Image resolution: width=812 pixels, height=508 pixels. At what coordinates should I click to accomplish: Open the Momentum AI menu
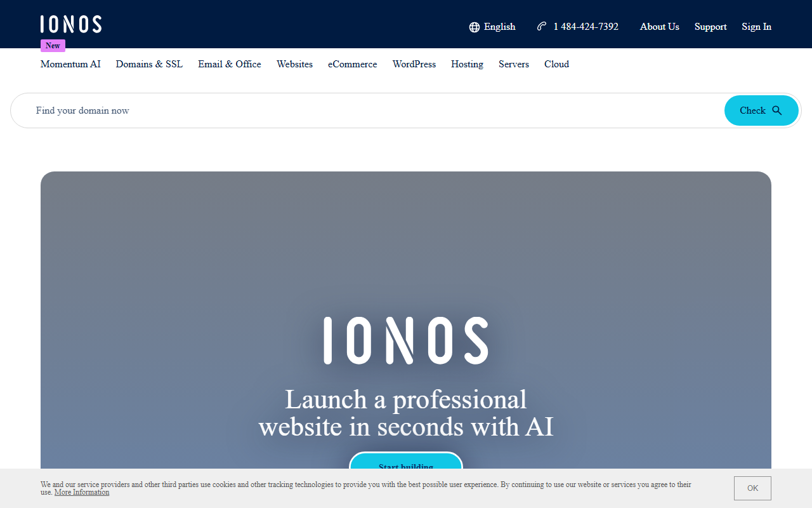pos(70,64)
